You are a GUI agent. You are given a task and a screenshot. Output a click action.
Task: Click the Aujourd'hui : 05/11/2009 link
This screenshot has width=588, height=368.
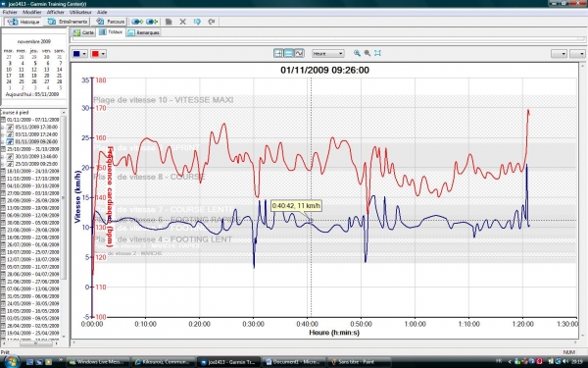32,94
